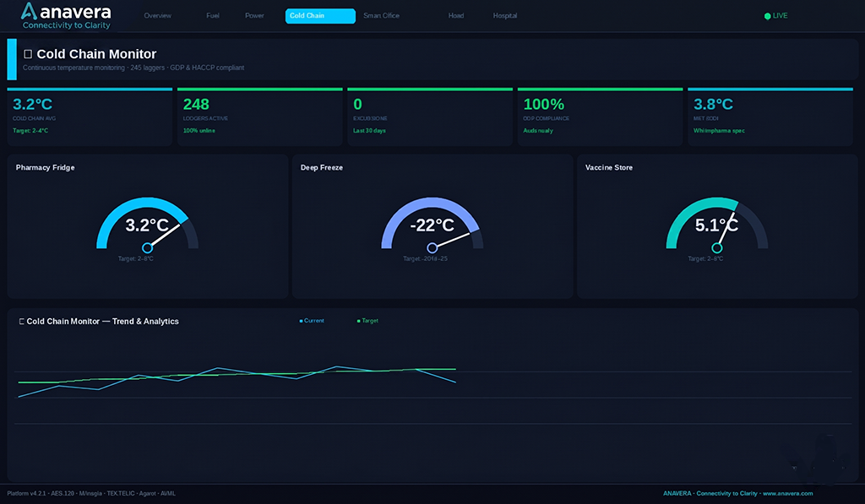The image size is (865, 504).
Task: Select the Cold Chain Monitor heading
Action: click(x=96, y=54)
